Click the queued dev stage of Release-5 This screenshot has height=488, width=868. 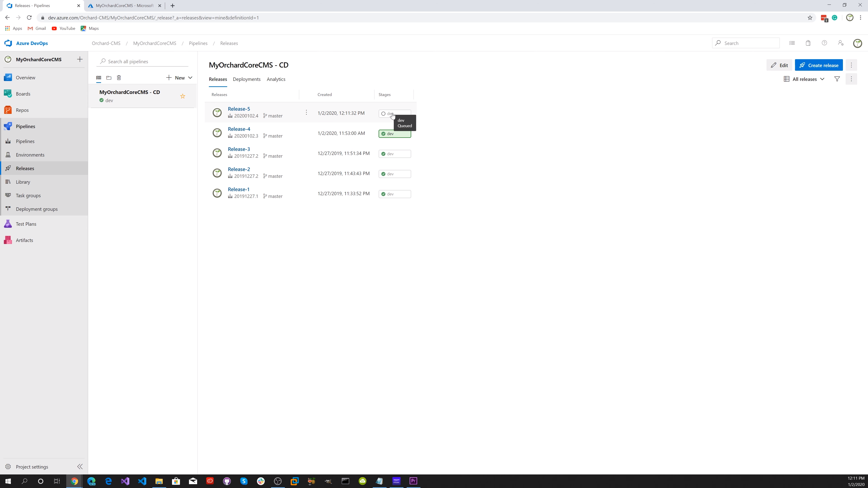[395, 113]
